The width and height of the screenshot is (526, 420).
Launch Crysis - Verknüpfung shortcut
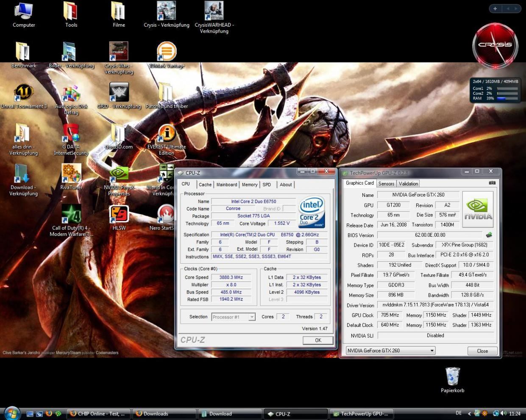pos(167,15)
